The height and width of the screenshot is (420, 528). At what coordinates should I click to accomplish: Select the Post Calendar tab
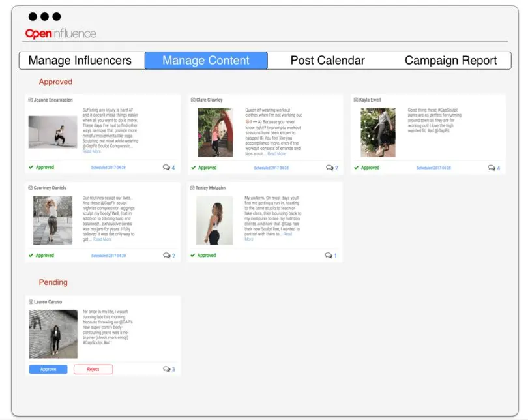[327, 61]
